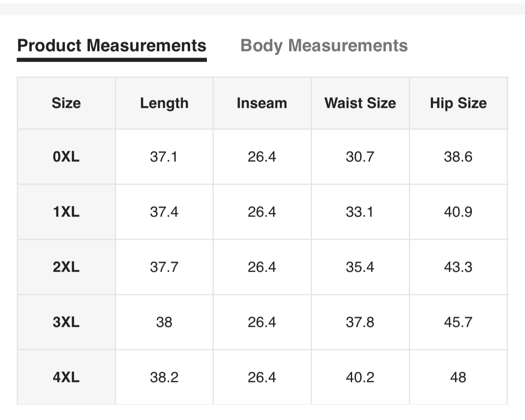Select the 3XL length value 38
The width and height of the screenshot is (525, 420).
click(x=164, y=322)
